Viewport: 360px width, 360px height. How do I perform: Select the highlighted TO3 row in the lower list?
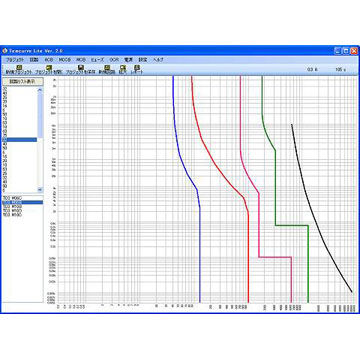pos(22,202)
